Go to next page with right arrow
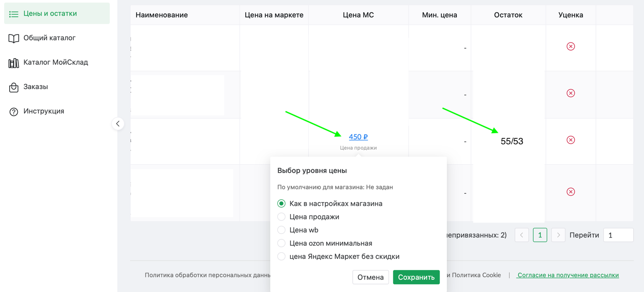This screenshot has height=292, width=644. 558,235
